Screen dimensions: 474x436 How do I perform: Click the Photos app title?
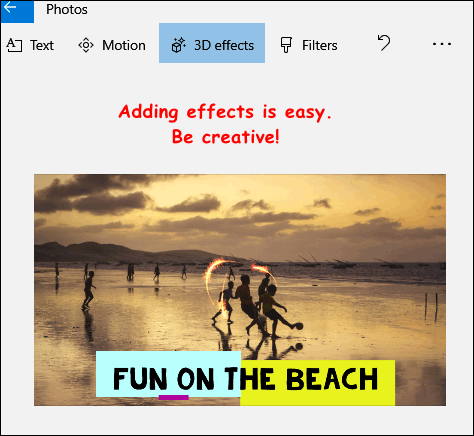click(67, 10)
